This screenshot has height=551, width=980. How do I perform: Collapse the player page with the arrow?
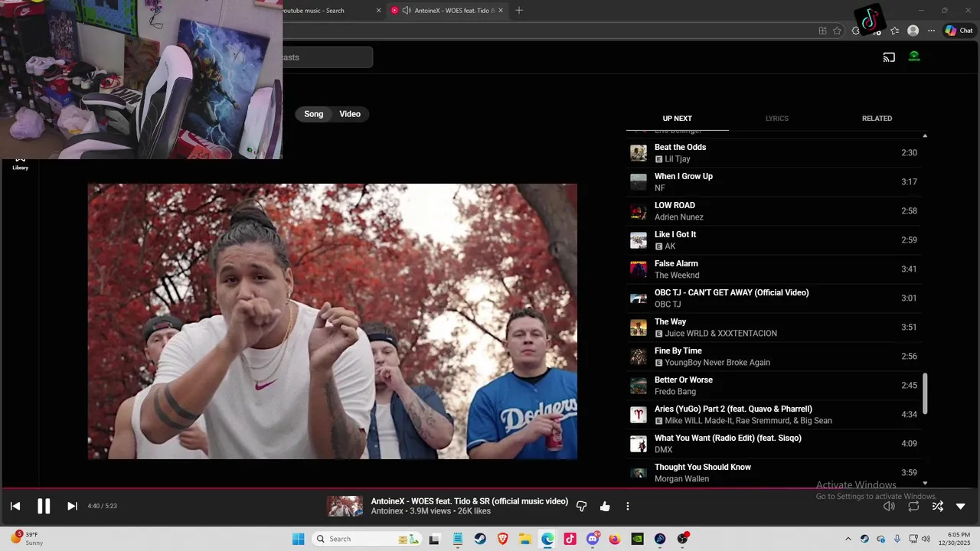pyautogui.click(x=961, y=506)
